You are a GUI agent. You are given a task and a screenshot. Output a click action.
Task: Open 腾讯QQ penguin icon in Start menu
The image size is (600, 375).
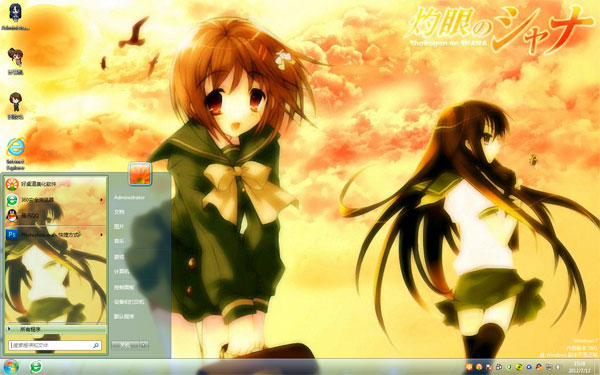[x=12, y=216]
